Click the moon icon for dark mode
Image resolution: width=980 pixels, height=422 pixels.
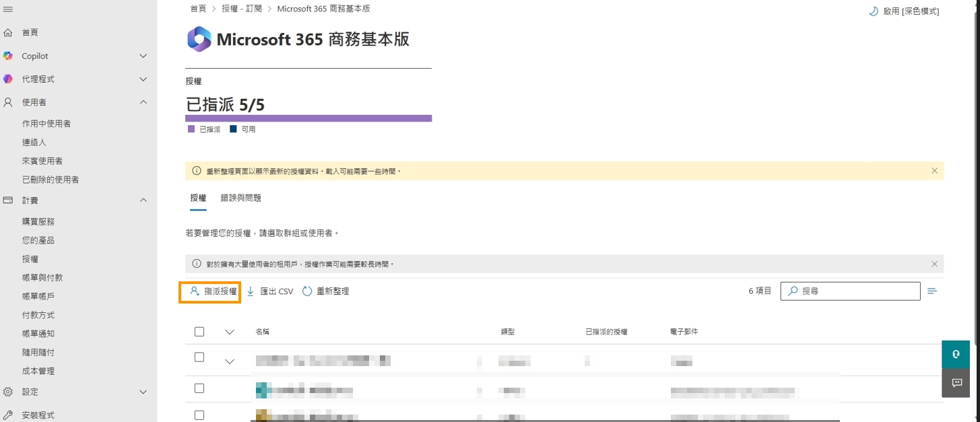tap(874, 11)
